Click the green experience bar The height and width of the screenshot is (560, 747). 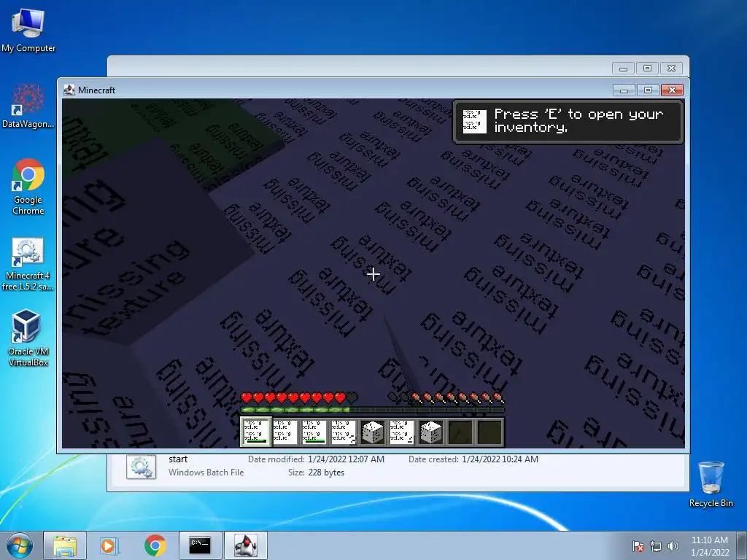[x=373, y=410]
